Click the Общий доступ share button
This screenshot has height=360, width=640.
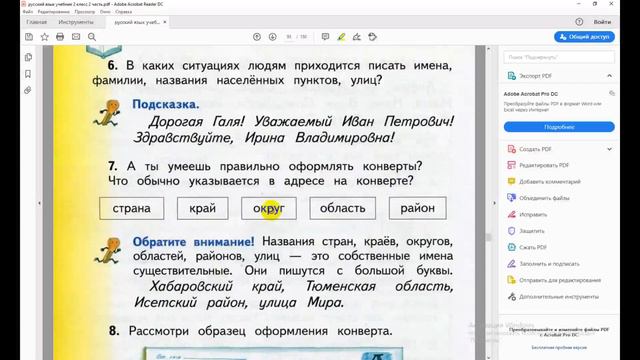click(x=584, y=37)
